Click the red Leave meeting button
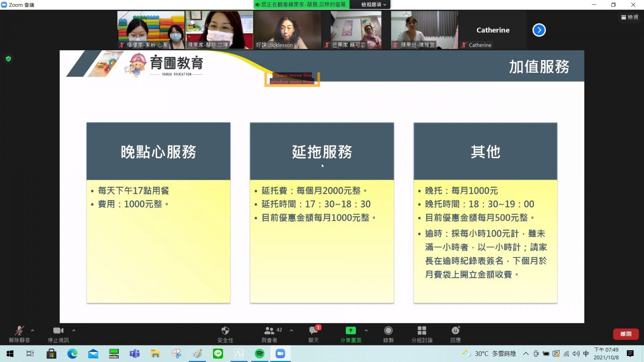The image size is (644, 362). point(626,334)
